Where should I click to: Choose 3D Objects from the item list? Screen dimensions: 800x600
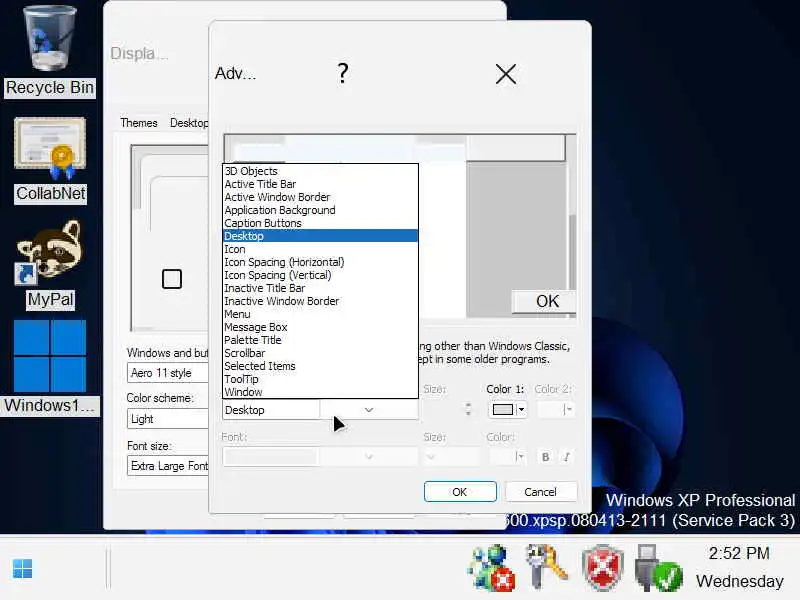(x=320, y=171)
